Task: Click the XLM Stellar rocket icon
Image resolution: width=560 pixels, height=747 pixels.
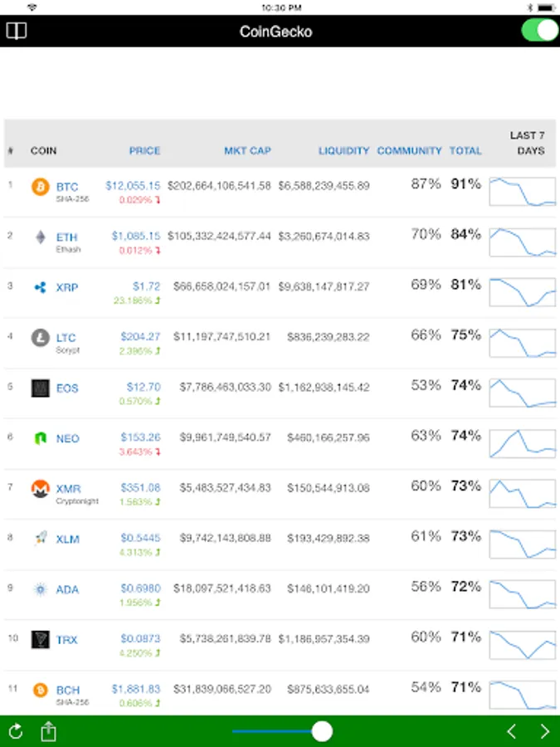Action: 41,539
